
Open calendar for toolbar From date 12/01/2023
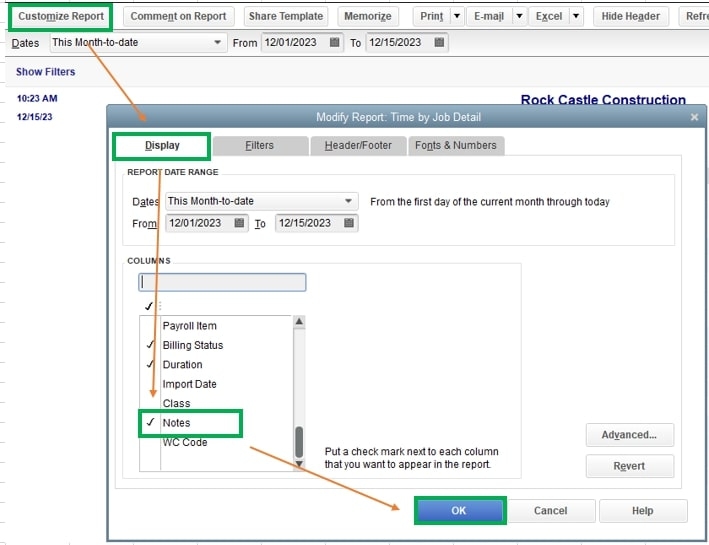coord(334,43)
